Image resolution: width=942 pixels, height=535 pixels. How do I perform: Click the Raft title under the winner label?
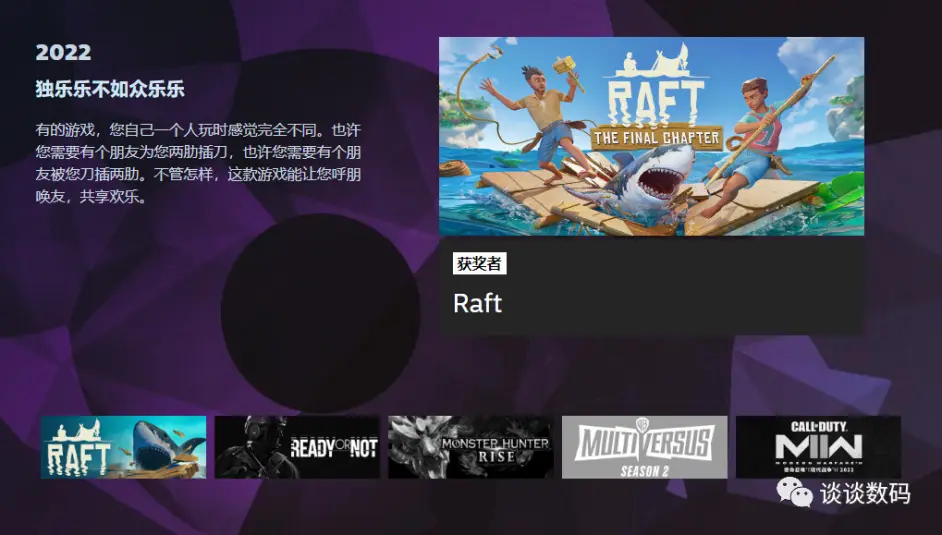[x=477, y=303]
